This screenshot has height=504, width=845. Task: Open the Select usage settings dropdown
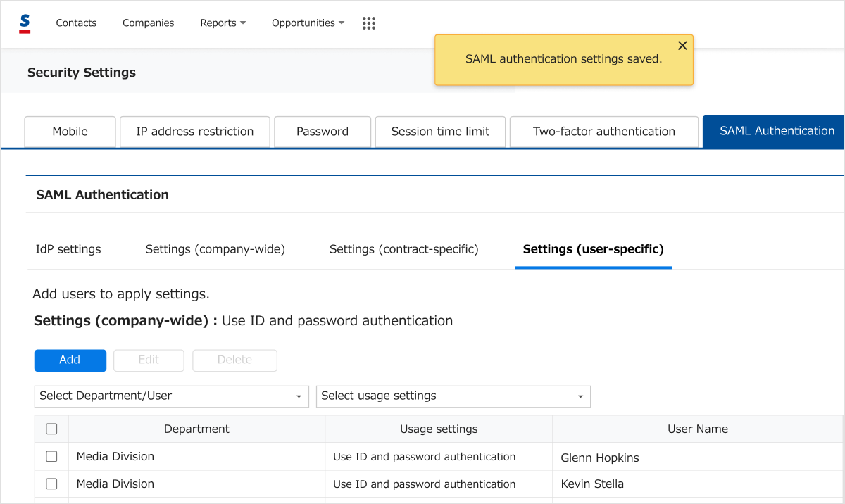tap(453, 396)
